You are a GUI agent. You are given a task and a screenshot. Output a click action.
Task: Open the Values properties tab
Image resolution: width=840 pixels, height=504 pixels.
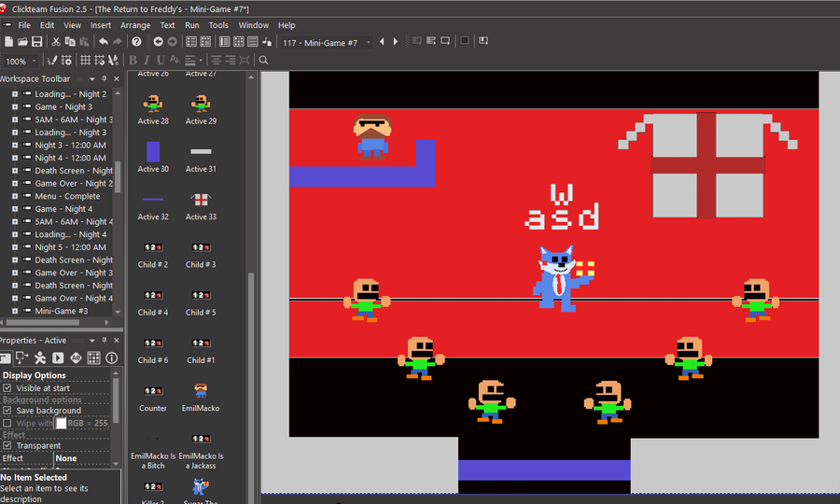76,358
